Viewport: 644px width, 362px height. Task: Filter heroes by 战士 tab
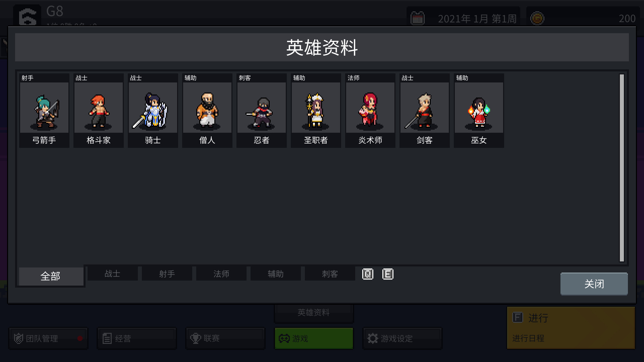coord(112,274)
